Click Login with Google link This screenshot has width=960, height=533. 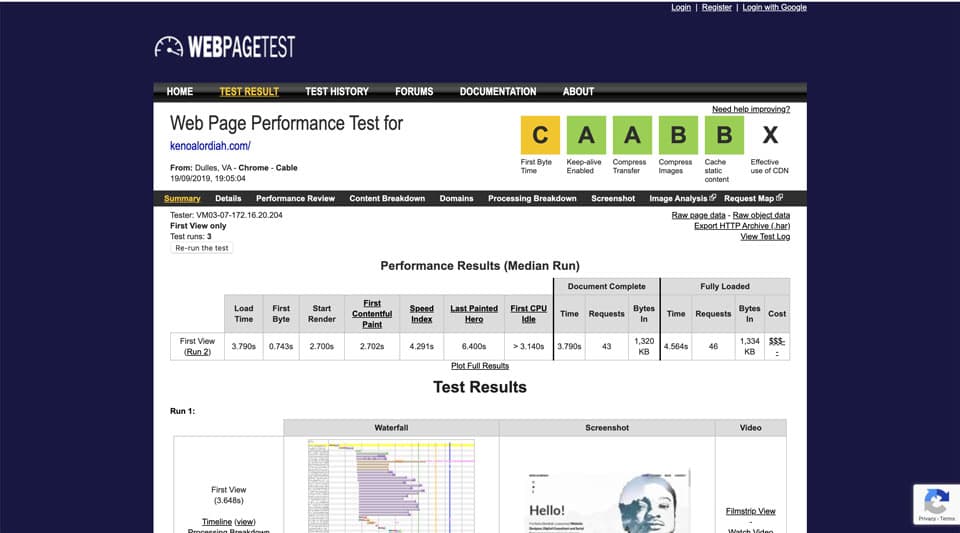tap(774, 7)
